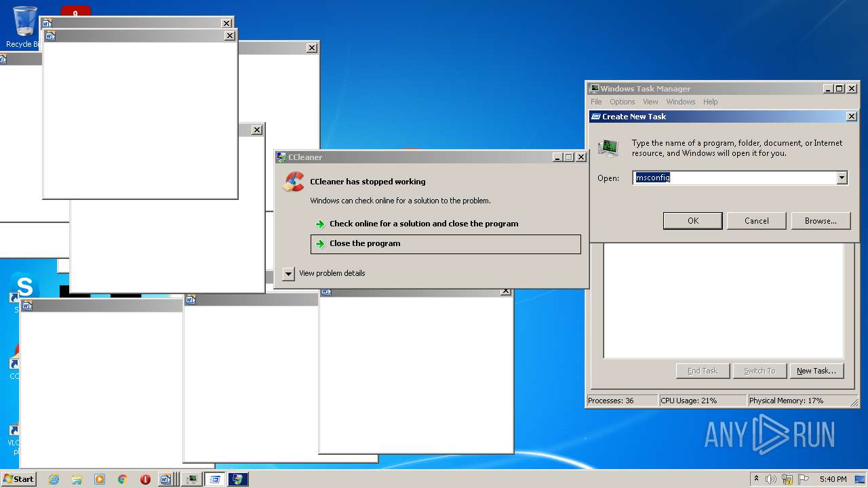Open the Help menu in Task Manager
868x488 pixels.
point(710,102)
